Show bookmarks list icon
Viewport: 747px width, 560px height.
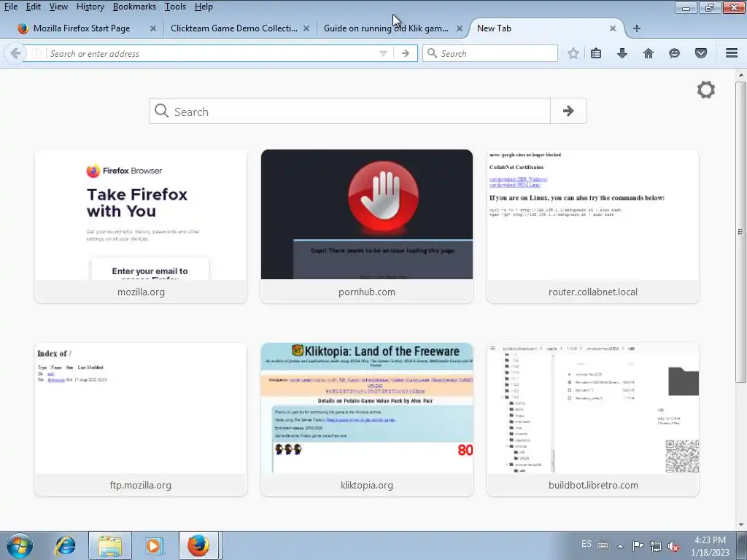(596, 53)
